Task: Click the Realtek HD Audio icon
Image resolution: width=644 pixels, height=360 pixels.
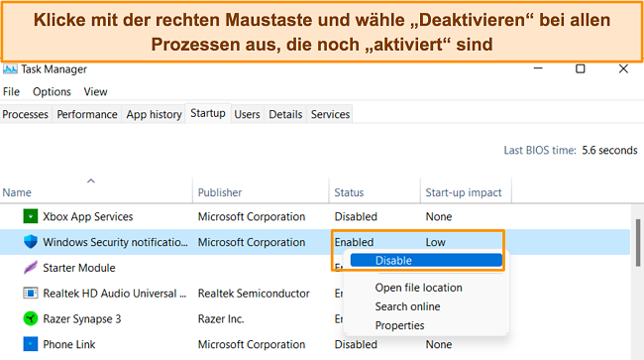Action: coord(31,293)
